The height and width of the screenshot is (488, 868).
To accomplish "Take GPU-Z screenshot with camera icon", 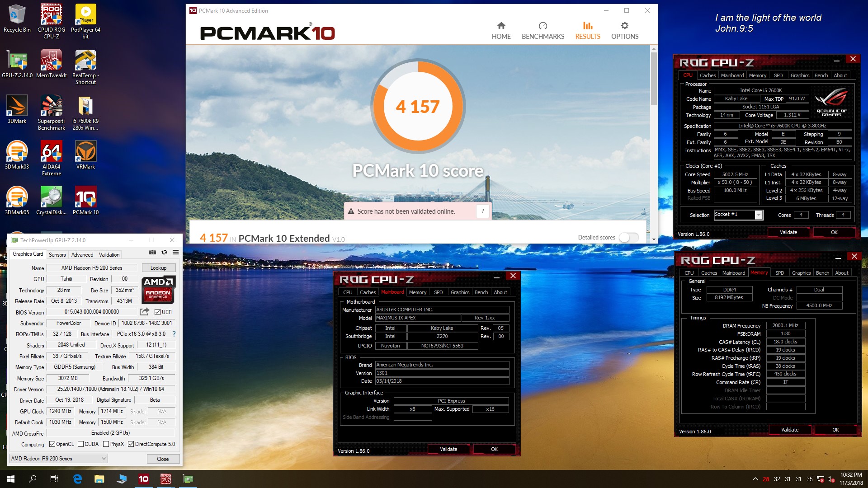I will click(x=152, y=252).
